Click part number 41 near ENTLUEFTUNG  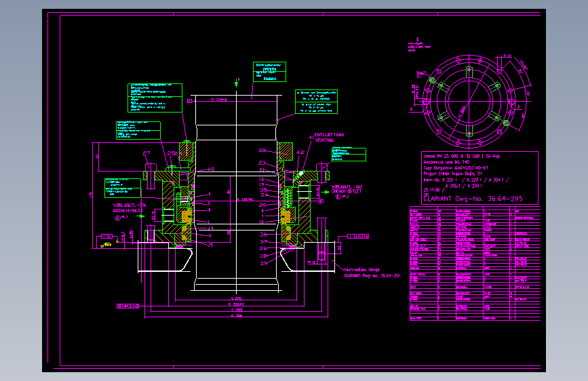311,138
